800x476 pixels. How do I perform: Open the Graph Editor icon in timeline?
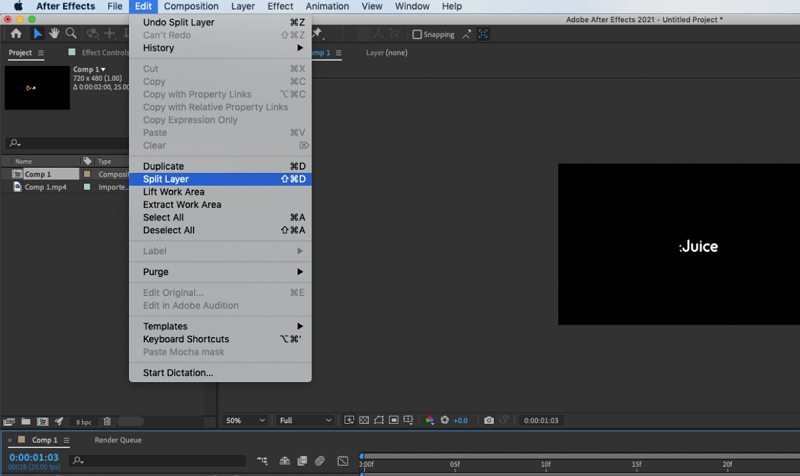pos(342,461)
